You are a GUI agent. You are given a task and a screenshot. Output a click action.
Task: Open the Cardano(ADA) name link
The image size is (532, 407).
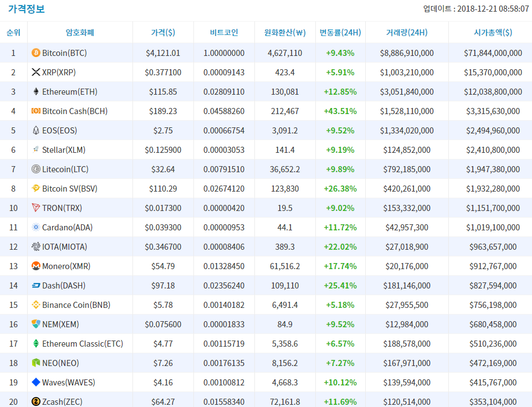click(x=67, y=227)
